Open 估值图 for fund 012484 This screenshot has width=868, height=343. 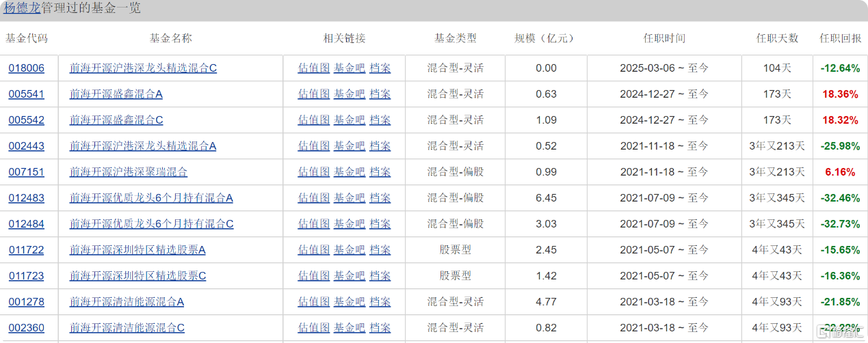(x=314, y=224)
